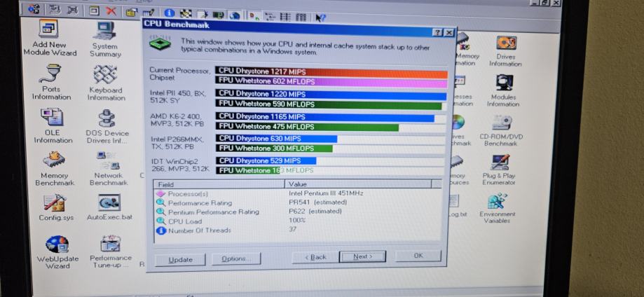Select the CPU Load row
The height and width of the screenshot is (297, 644).
(x=298, y=221)
